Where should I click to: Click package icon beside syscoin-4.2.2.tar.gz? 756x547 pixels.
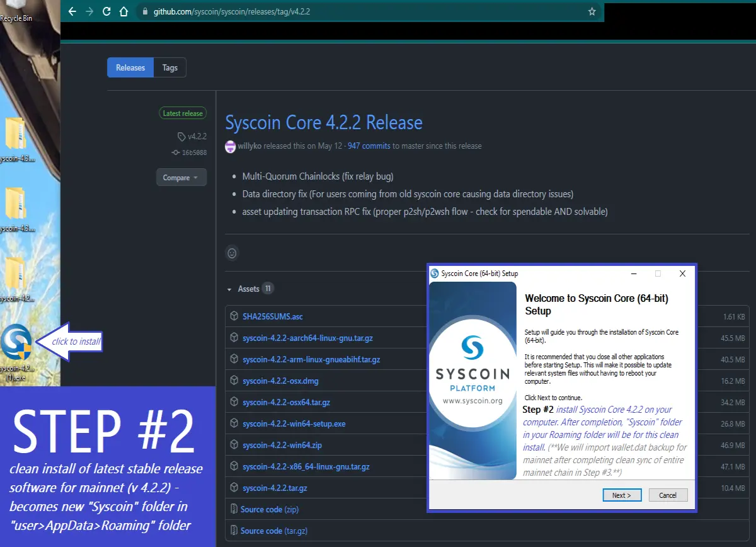(x=234, y=488)
